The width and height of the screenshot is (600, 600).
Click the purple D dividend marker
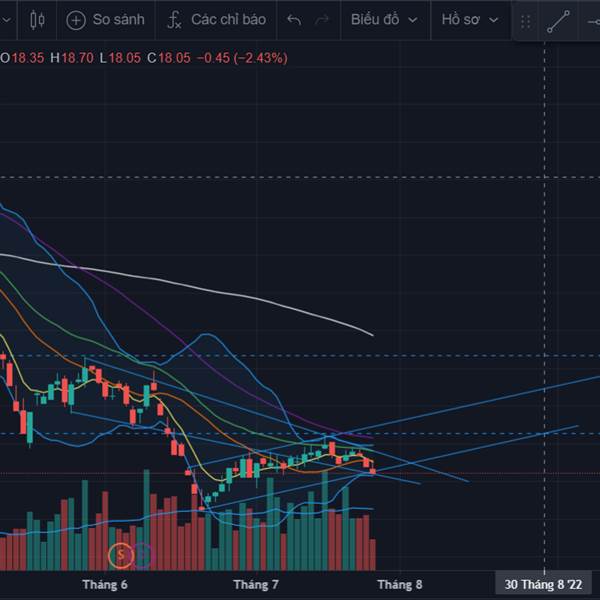143,554
